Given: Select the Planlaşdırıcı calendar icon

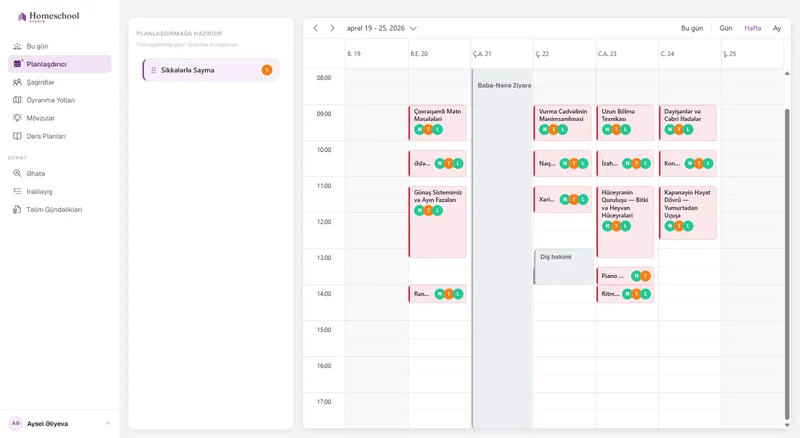Looking at the screenshot, I should click(17, 64).
